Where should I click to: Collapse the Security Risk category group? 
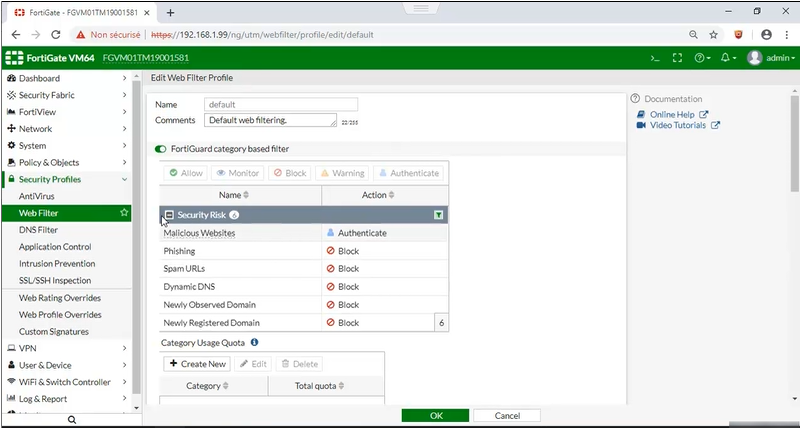pyautogui.click(x=170, y=215)
